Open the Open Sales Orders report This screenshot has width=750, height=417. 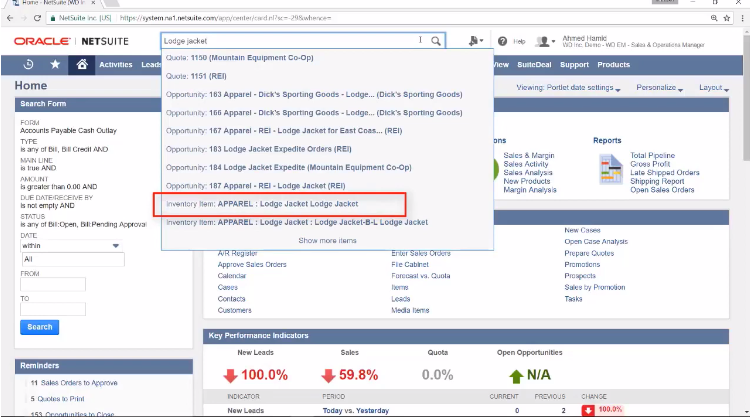coord(662,190)
